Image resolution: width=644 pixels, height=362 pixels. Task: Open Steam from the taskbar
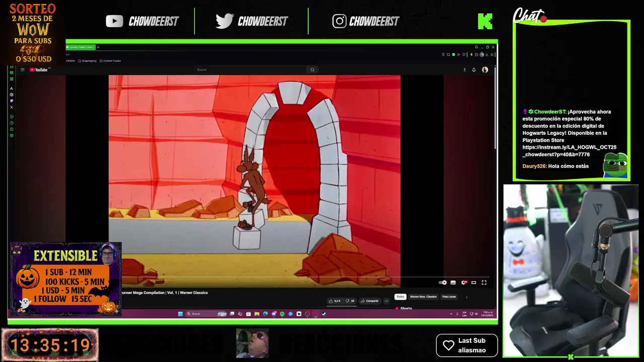pos(324,314)
